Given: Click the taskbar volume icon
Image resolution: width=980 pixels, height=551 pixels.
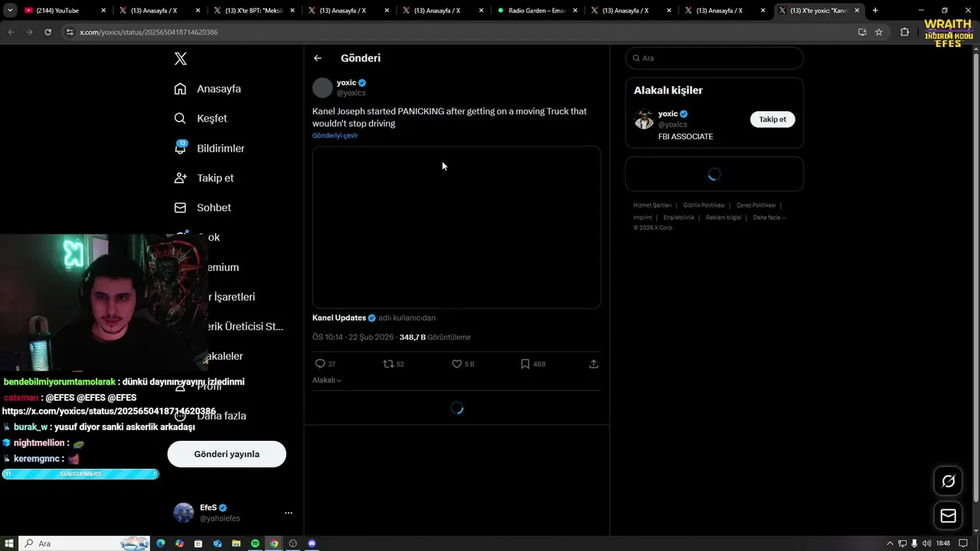Looking at the screenshot, I should 926,543.
